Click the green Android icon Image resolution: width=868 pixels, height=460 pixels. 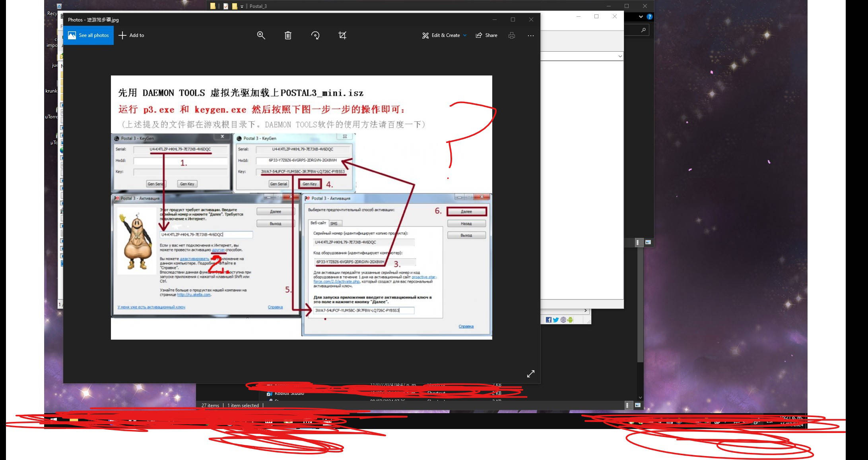click(x=571, y=320)
